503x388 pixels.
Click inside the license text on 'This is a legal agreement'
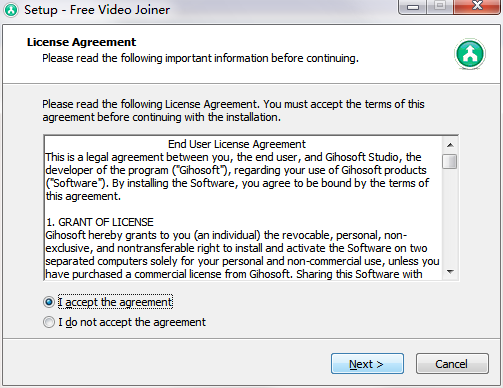(x=104, y=157)
